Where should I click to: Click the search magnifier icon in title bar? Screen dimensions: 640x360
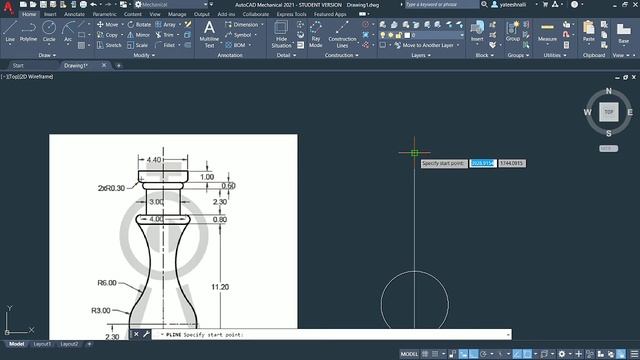coord(484,4)
